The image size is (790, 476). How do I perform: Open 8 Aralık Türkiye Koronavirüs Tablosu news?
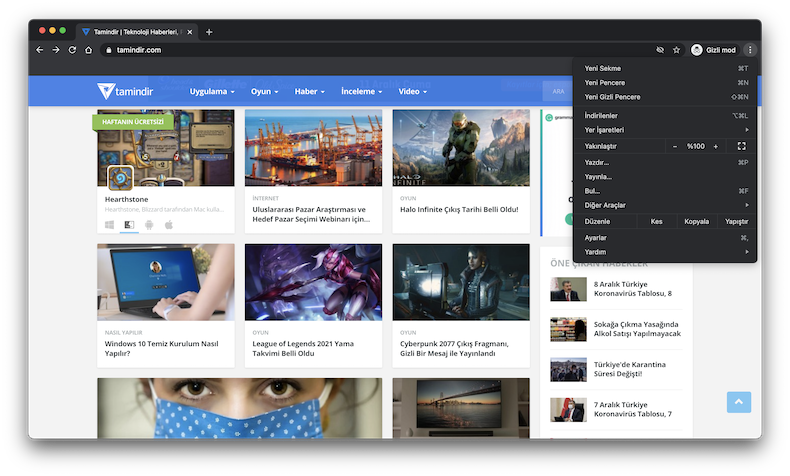click(x=632, y=289)
